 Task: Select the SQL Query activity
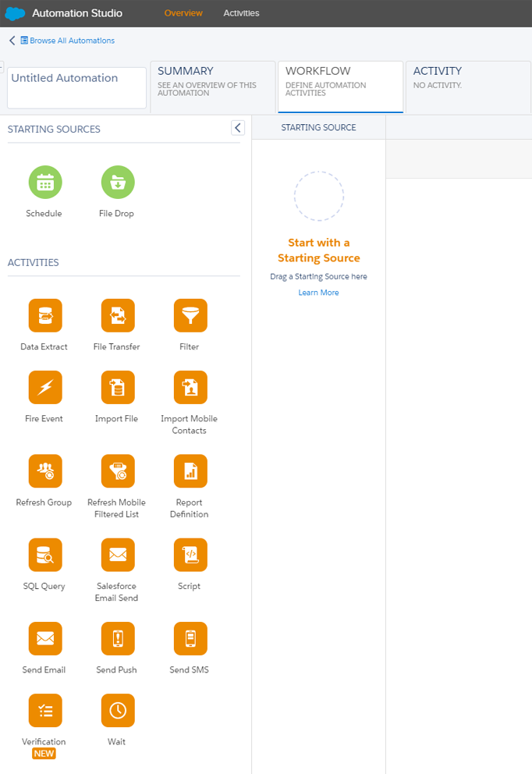[44, 555]
